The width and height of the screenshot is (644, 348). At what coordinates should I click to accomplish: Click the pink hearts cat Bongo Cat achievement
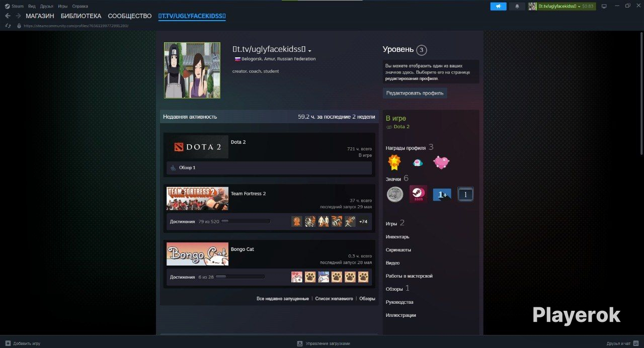[x=297, y=277]
